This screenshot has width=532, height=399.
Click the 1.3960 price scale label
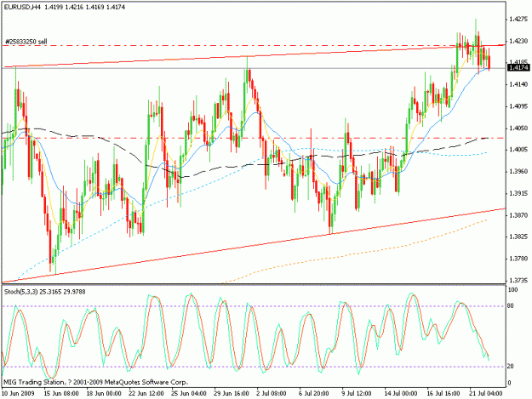point(518,172)
